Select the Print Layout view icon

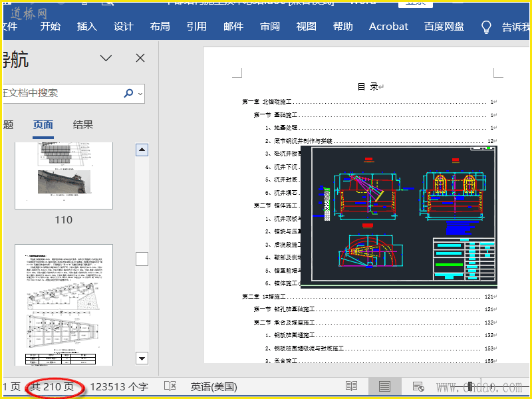tap(384, 386)
